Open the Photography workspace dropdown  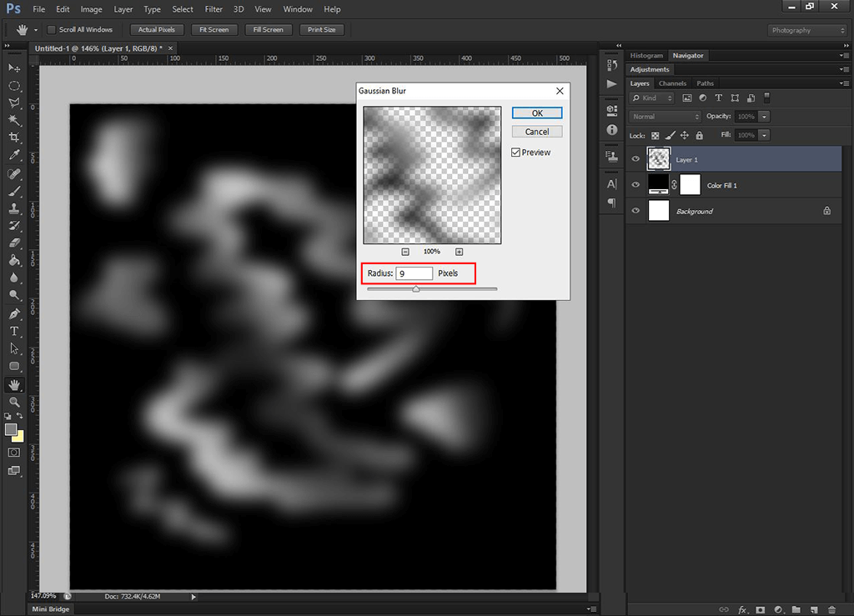point(806,30)
